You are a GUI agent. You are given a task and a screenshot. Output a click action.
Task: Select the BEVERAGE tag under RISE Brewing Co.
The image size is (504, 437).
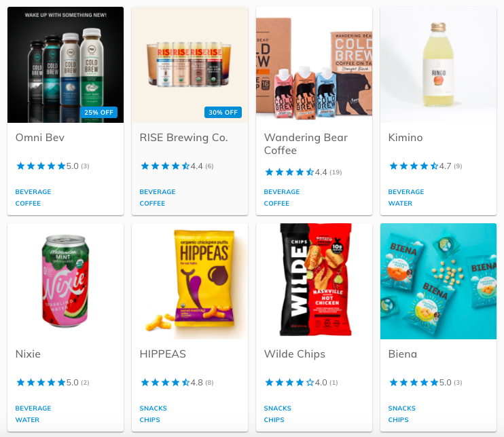[158, 191]
